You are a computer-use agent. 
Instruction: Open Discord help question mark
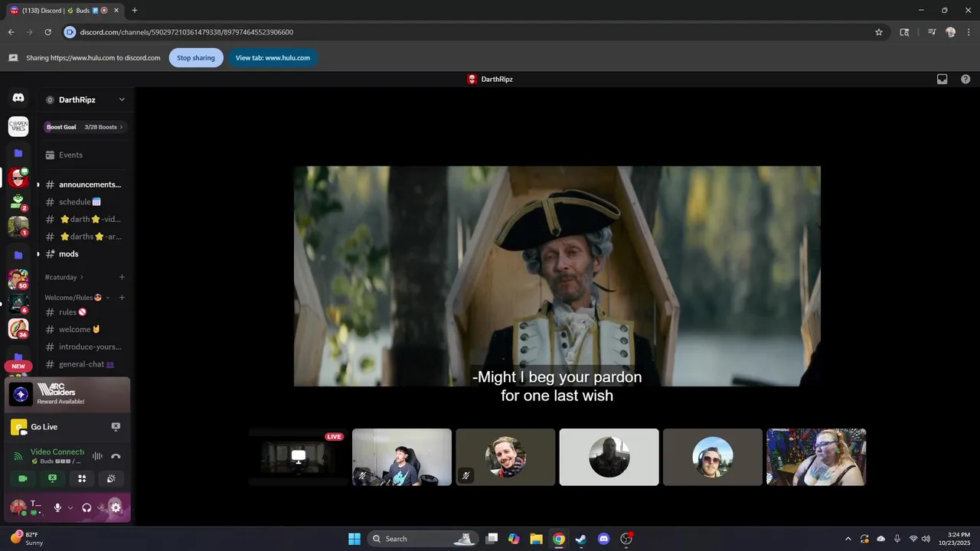tap(965, 79)
